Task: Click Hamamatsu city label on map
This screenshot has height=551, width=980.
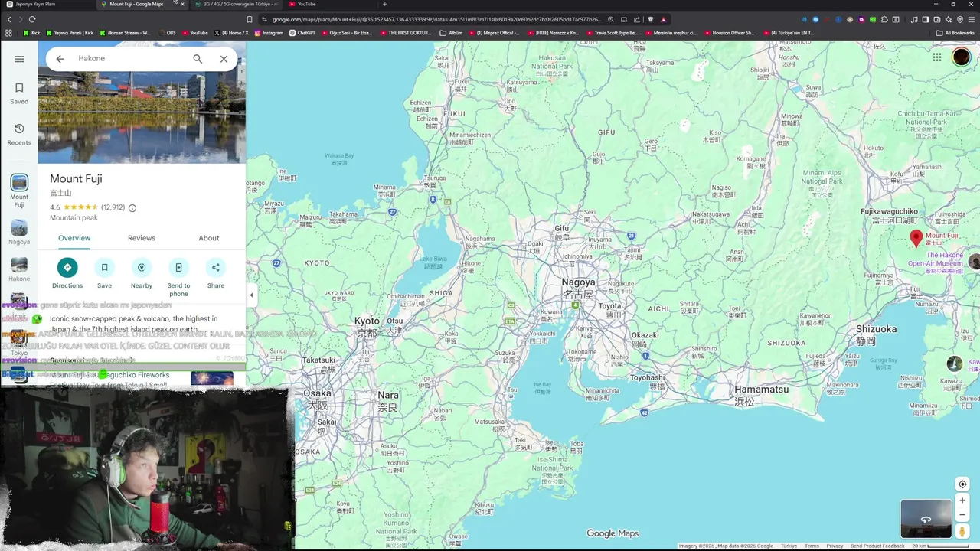Action: tap(761, 394)
